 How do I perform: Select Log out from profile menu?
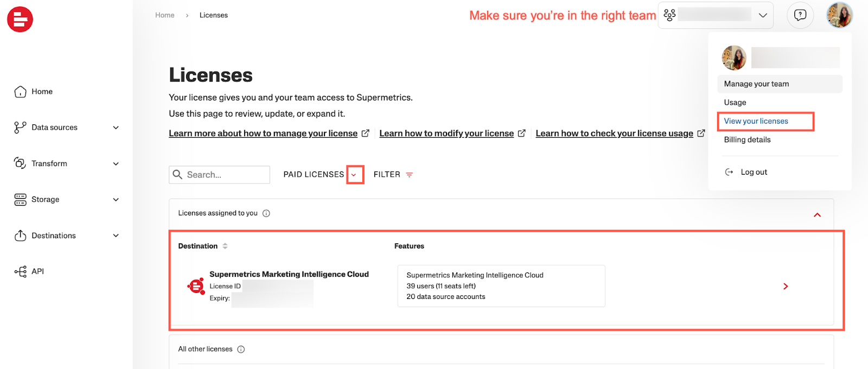pyautogui.click(x=754, y=172)
